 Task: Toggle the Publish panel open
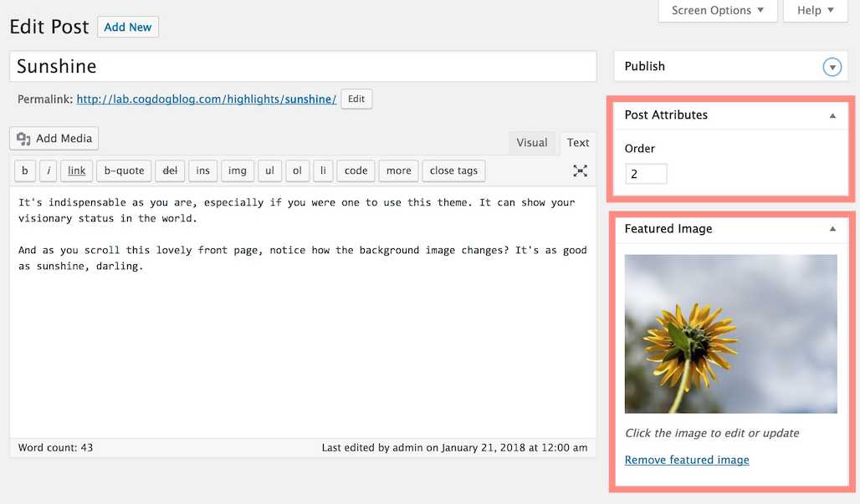pos(832,66)
